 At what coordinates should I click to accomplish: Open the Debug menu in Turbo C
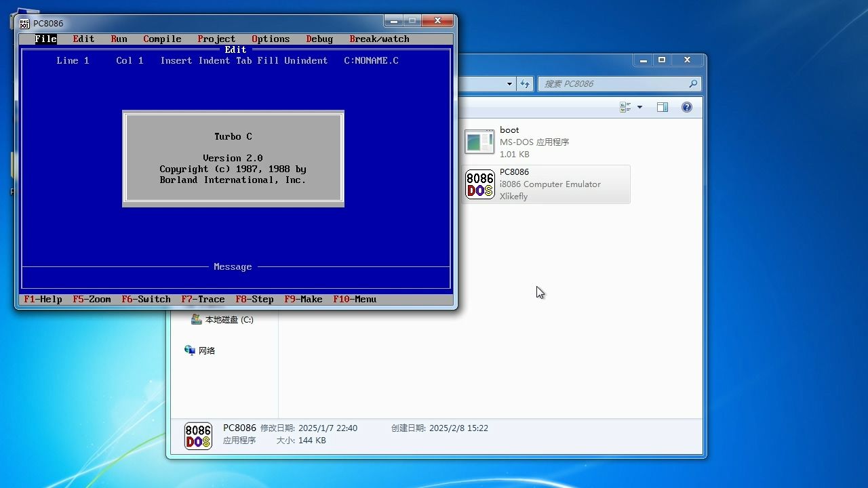(320, 39)
